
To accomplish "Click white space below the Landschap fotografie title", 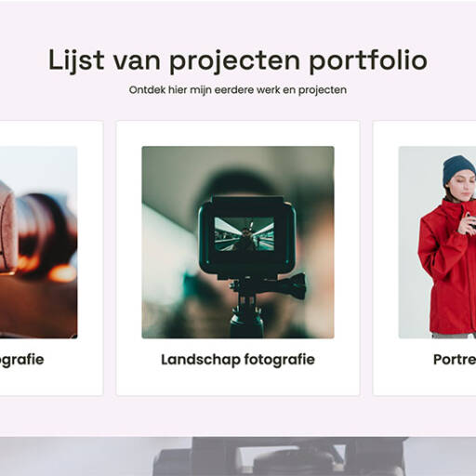I will (x=238, y=382).
